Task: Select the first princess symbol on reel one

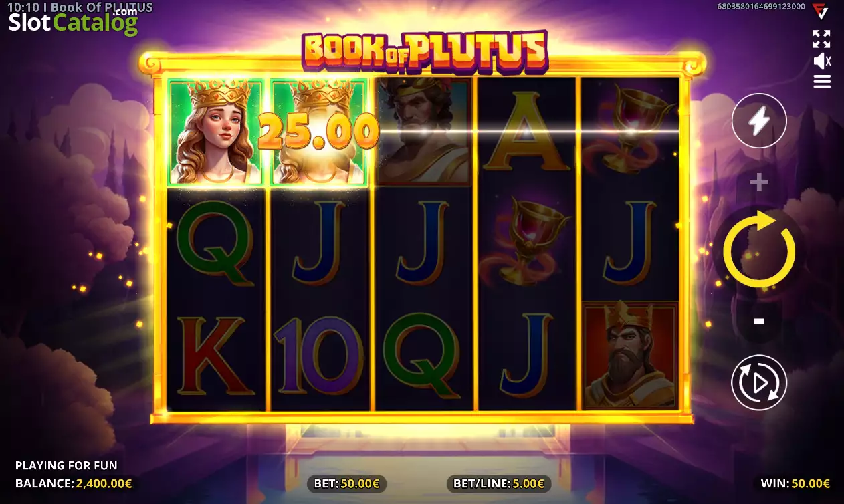Action: 216,131
